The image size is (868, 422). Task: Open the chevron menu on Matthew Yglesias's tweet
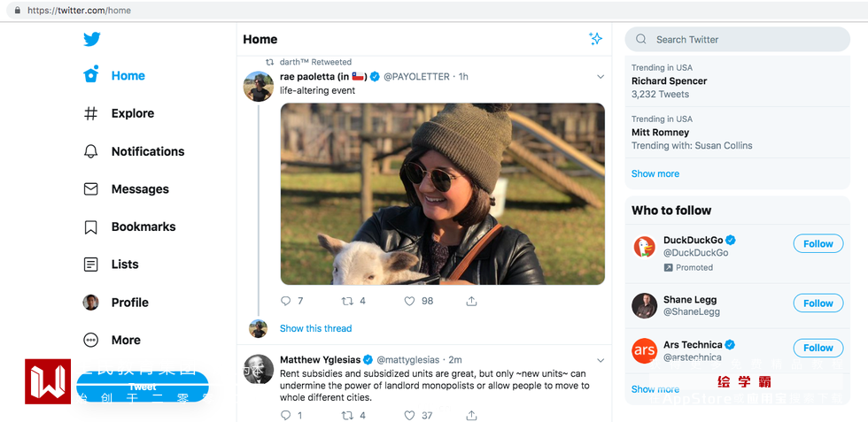click(601, 360)
